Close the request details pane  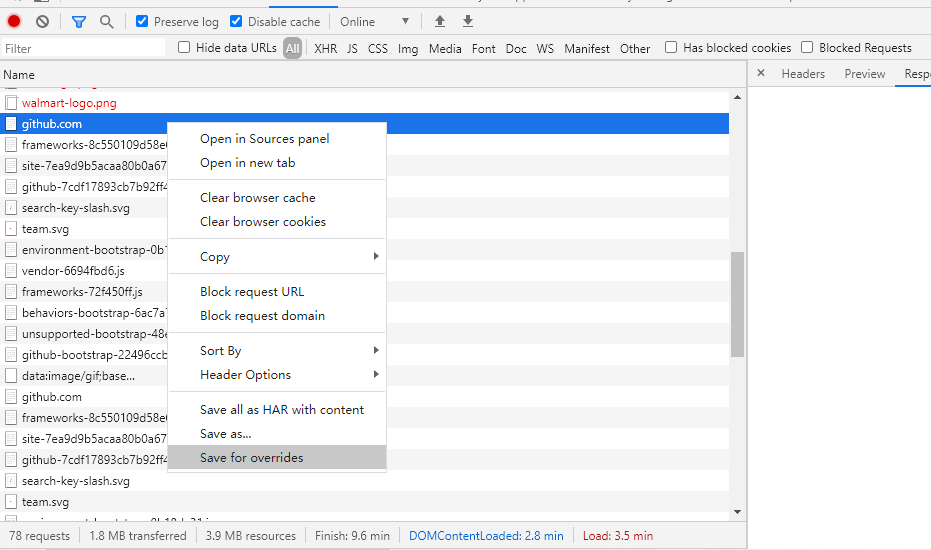coord(761,73)
